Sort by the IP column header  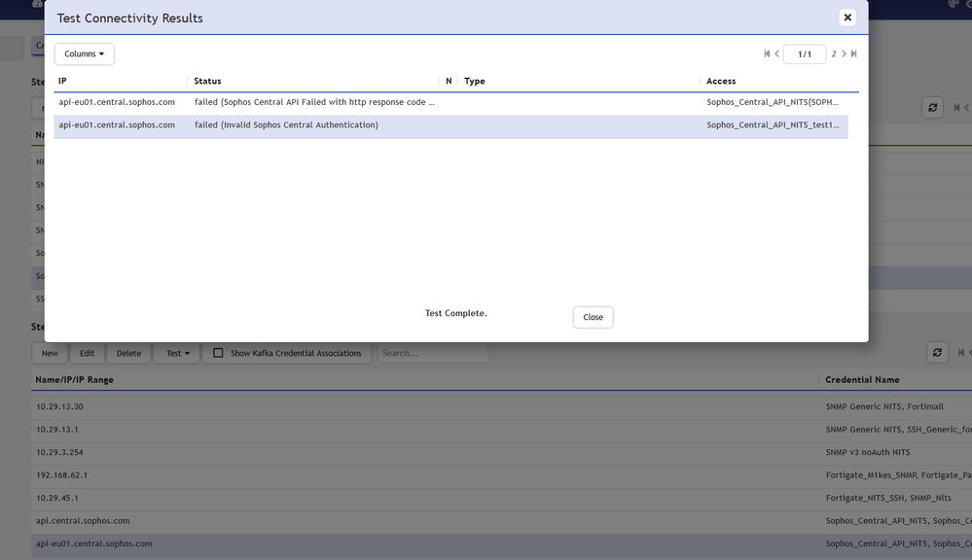click(62, 81)
